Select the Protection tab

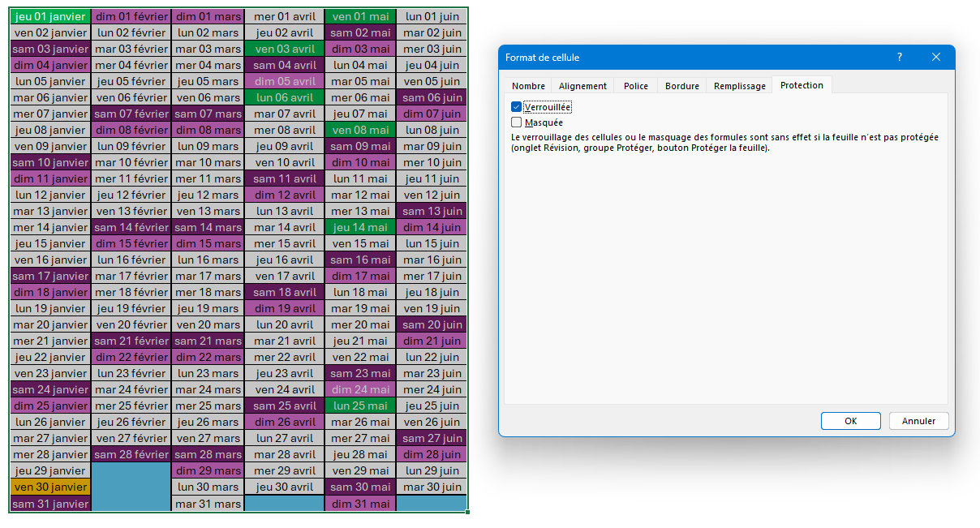(x=802, y=85)
